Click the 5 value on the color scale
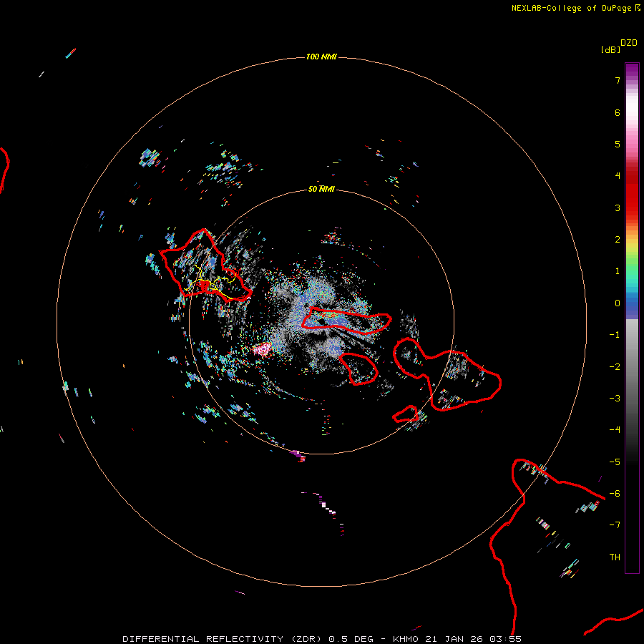 pyautogui.click(x=618, y=144)
